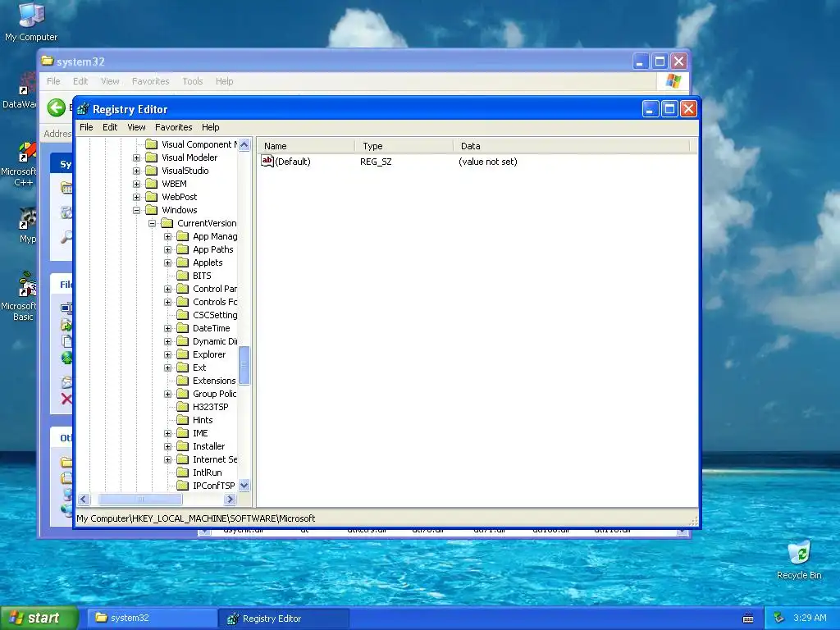Select the Ext registry key
The width and height of the screenshot is (840, 630).
[x=199, y=367]
